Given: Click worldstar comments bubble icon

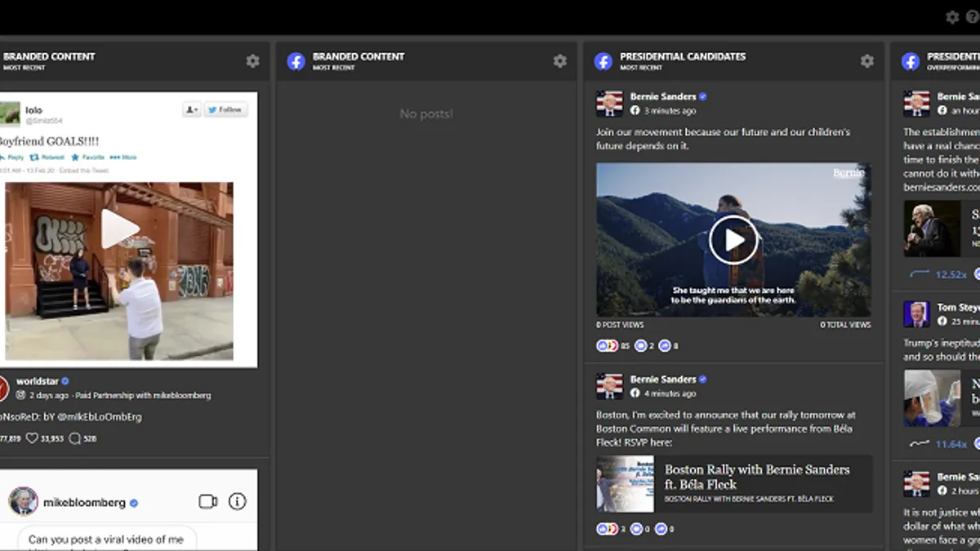Looking at the screenshot, I should 74,438.
